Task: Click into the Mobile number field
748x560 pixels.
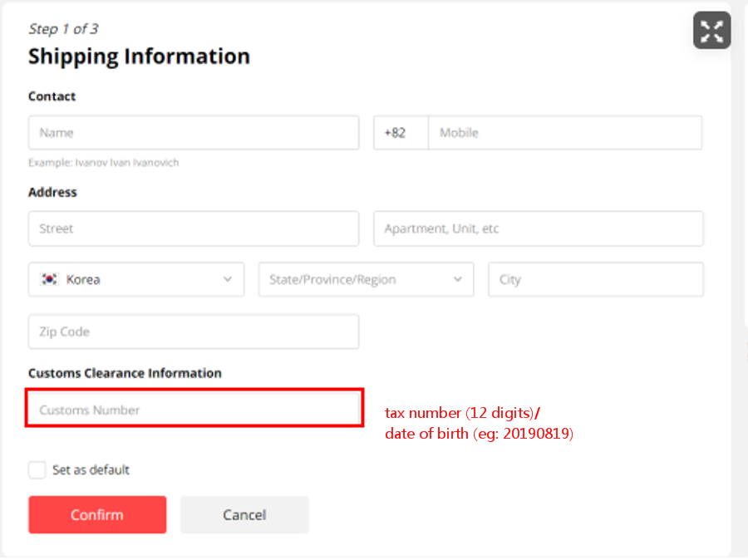Action: 565,133
